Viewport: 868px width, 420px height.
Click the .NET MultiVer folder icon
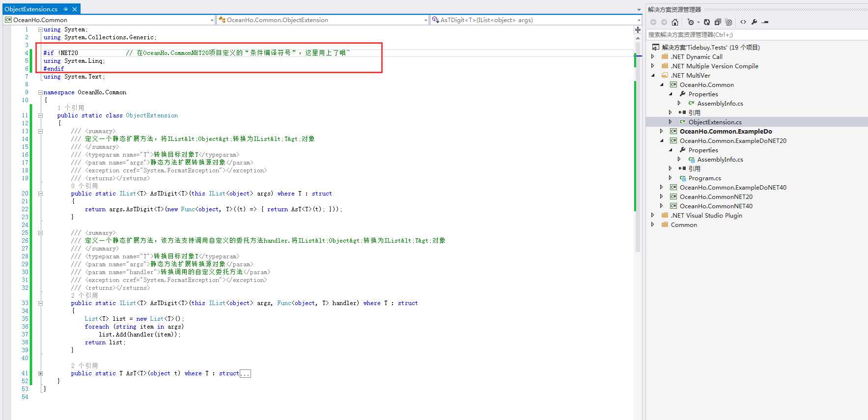click(x=665, y=75)
